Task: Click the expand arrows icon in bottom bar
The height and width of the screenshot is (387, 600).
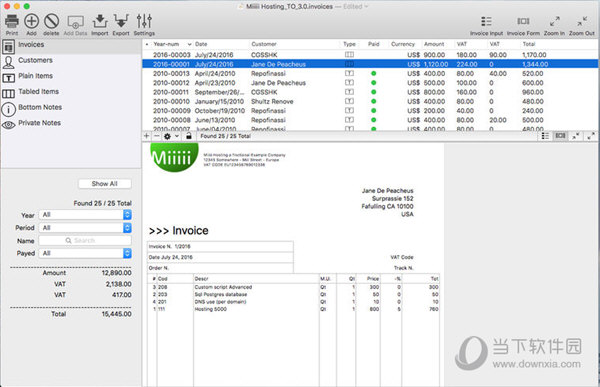Action: (x=591, y=136)
